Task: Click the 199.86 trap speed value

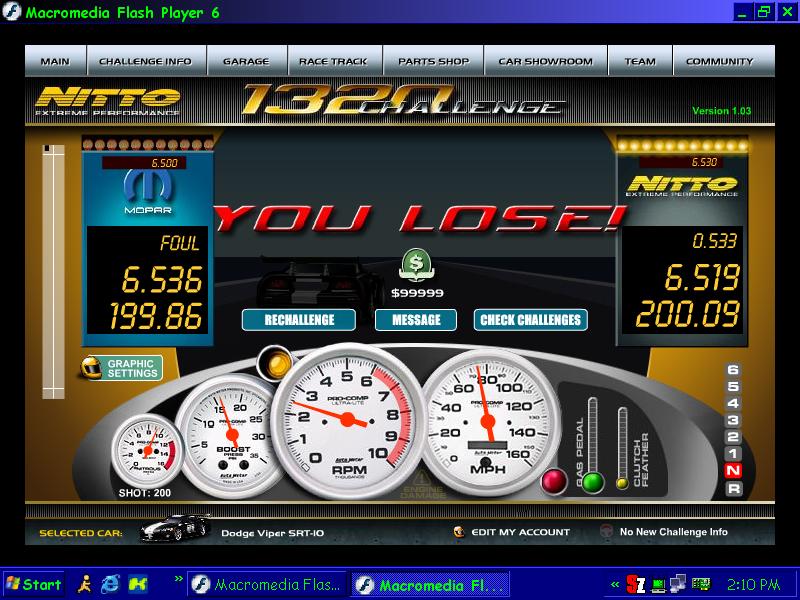Action: click(x=156, y=316)
